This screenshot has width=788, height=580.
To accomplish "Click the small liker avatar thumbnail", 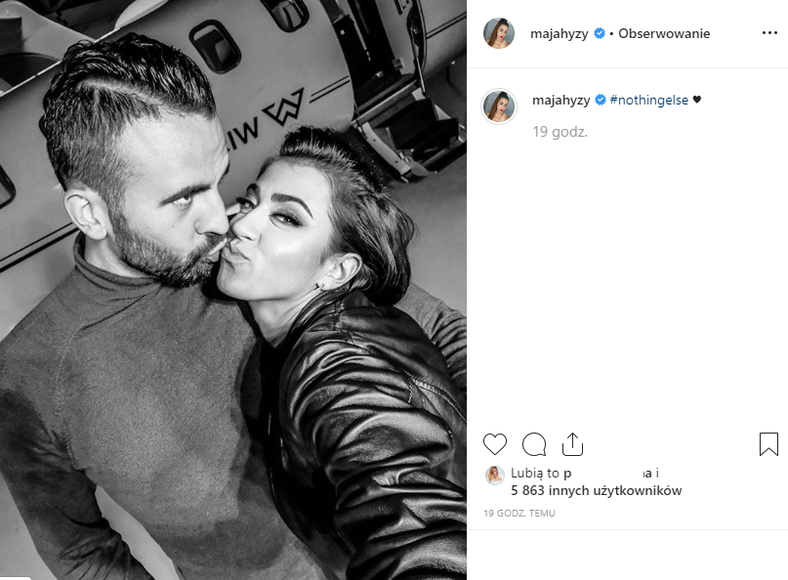I will (495, 475).
